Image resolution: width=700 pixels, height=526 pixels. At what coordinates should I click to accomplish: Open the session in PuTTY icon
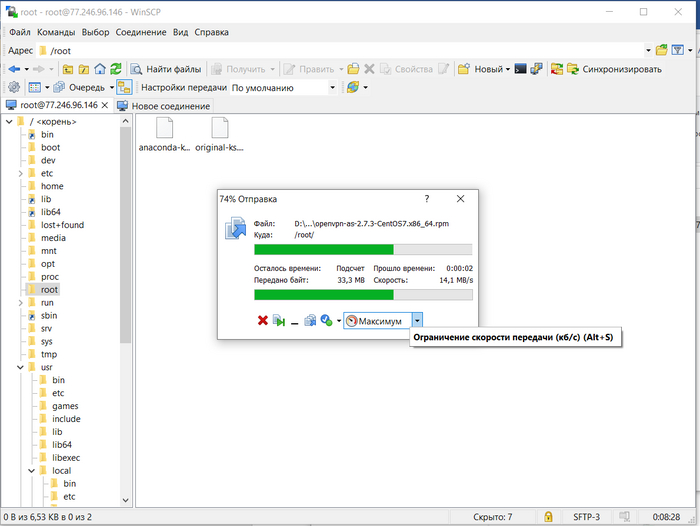536,69
